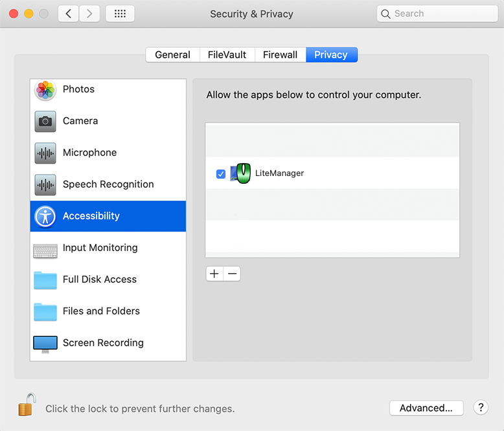Click the LiteManager mouse app icon
Viewport: 504px width, 431px height.
pos(240,173)
